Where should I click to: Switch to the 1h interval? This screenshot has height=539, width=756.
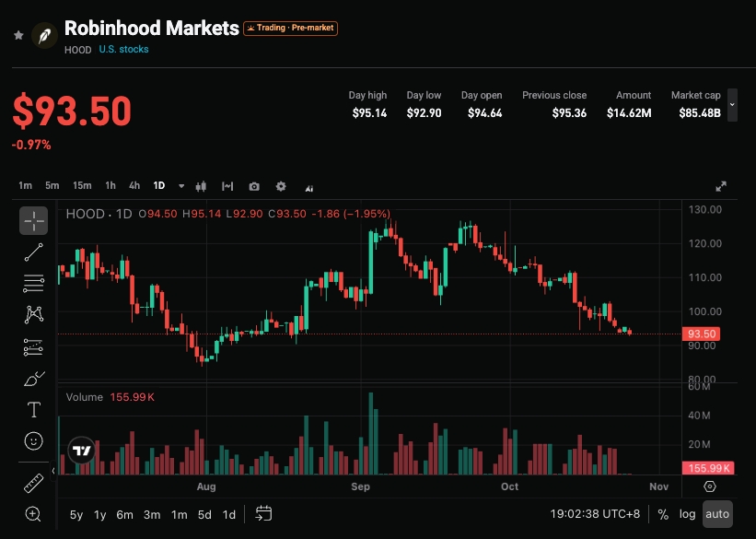(110, 186)
